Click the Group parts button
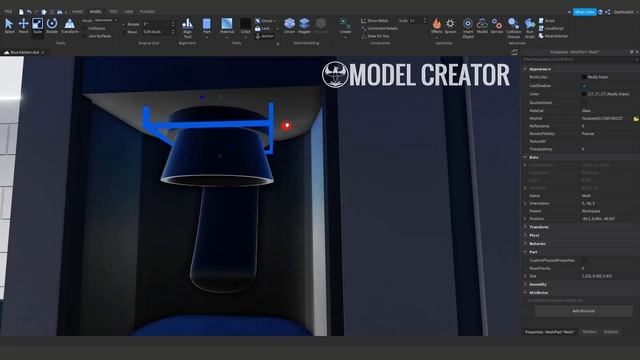 [264, 20]
